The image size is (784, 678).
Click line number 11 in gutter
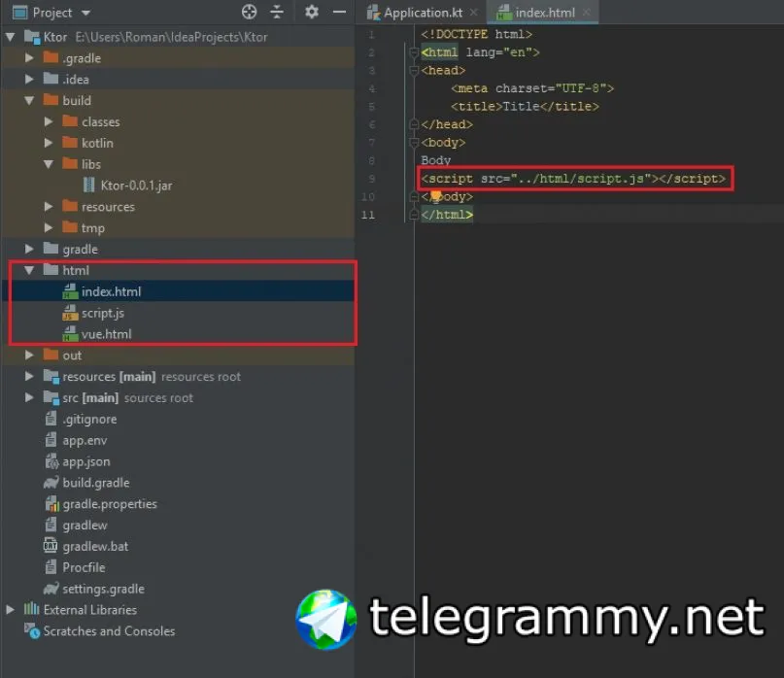coord(368,215)
